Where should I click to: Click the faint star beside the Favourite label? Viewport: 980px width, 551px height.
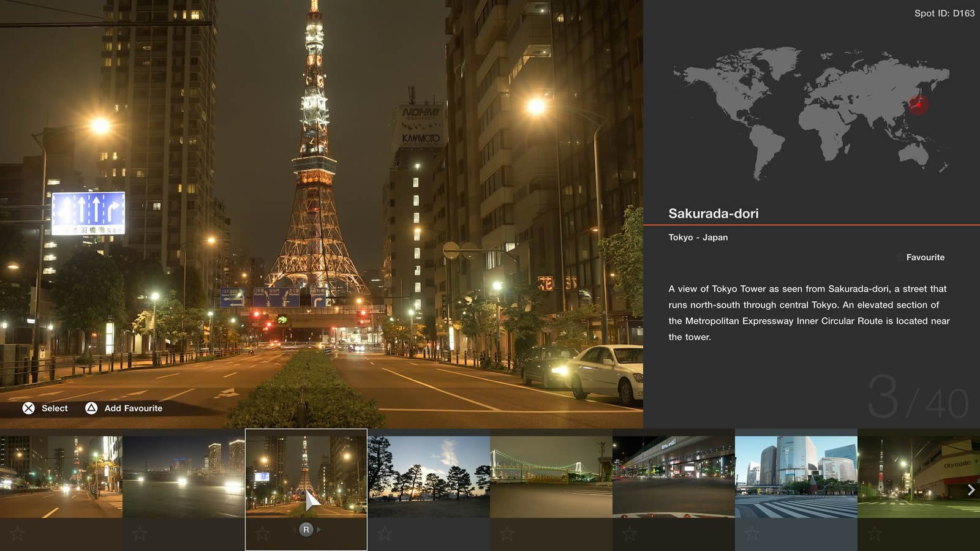899,258
